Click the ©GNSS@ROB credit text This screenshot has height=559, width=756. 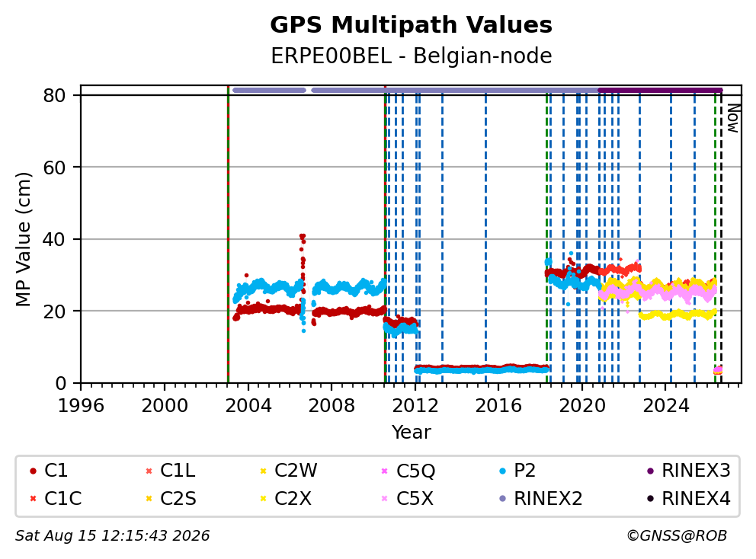(x=677, y=535)
